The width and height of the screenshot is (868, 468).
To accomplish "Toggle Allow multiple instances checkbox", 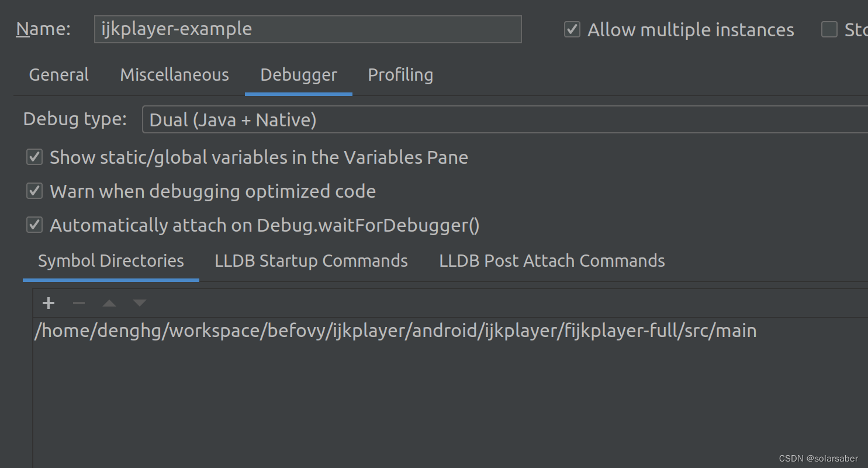I will pyautogui.click(x=572, y=30).
